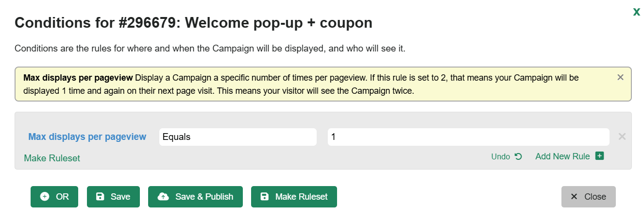The image size is (644, 223).
Task: Click the disk icon on Make Ruleset button
Action: [x=265, y=197]
